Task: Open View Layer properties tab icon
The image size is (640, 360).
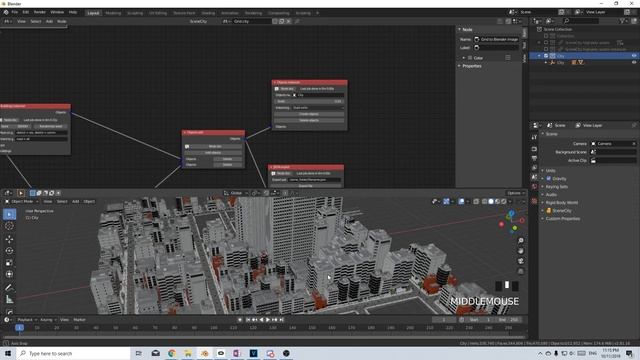Action: [534, 168]
